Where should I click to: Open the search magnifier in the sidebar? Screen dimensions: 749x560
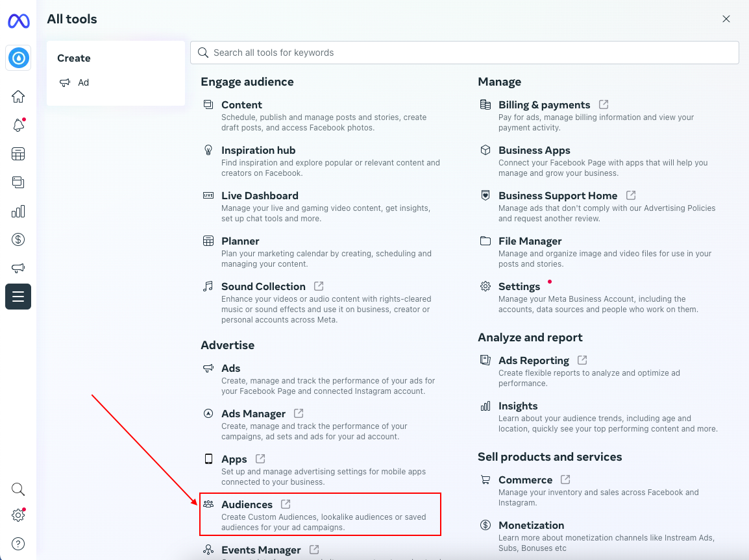18,489
